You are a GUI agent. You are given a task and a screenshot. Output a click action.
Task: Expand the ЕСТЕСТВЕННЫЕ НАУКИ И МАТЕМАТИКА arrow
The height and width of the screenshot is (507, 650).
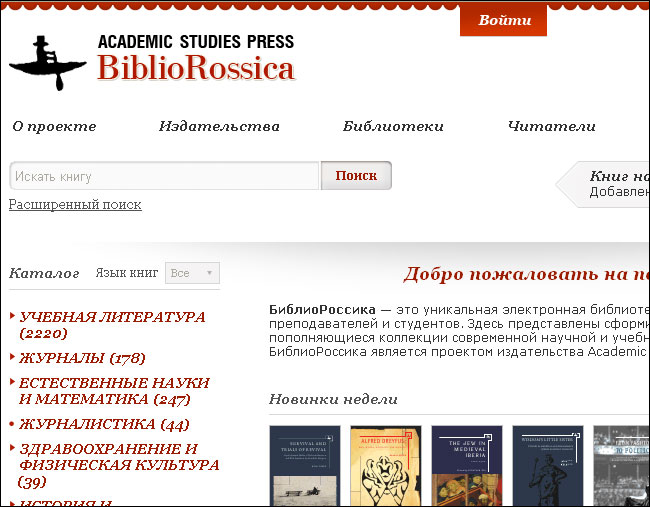point(12,381)
